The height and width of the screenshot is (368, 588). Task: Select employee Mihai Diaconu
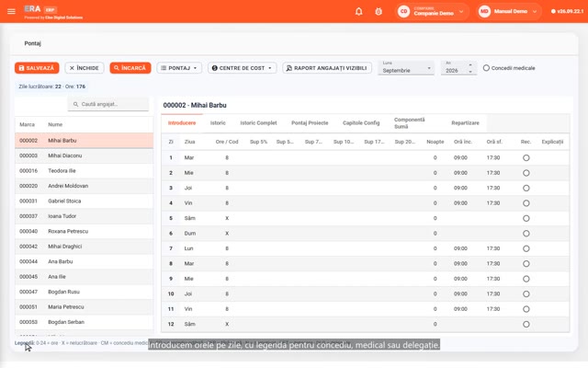click(84, 155)
